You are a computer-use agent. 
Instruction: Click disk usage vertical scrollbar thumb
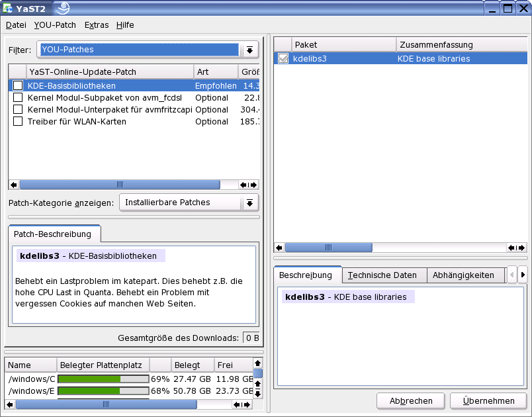click(x=258, y=373)
